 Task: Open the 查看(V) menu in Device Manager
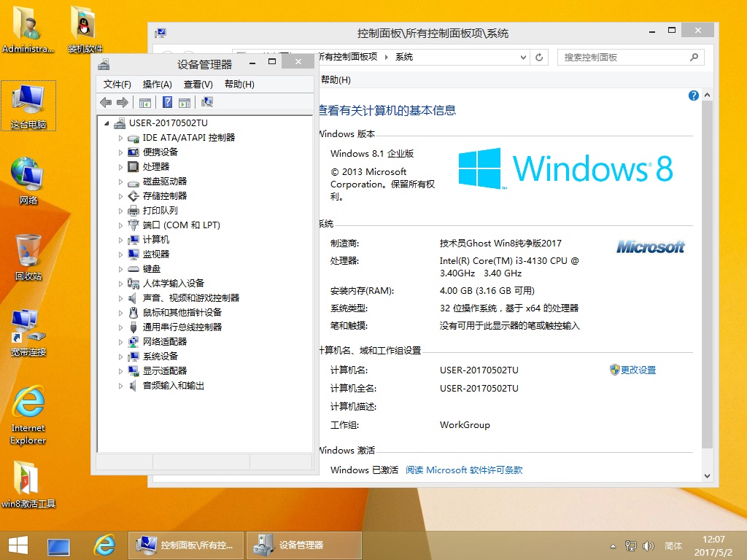click(198, 85)
